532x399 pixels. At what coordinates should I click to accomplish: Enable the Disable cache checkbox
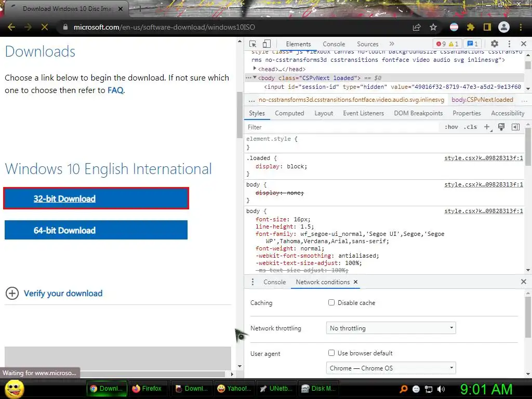pyautogui.click(x=331, y=302)
